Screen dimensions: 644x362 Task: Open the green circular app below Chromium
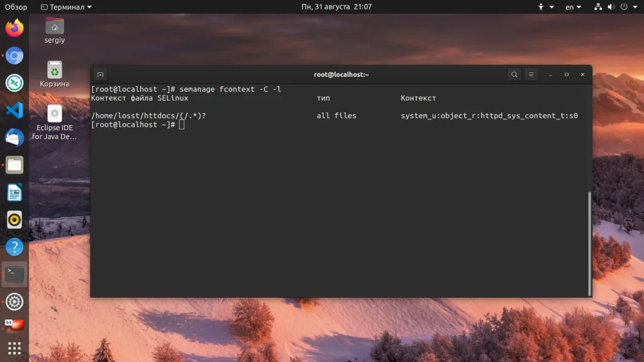[x=14, y=83]
